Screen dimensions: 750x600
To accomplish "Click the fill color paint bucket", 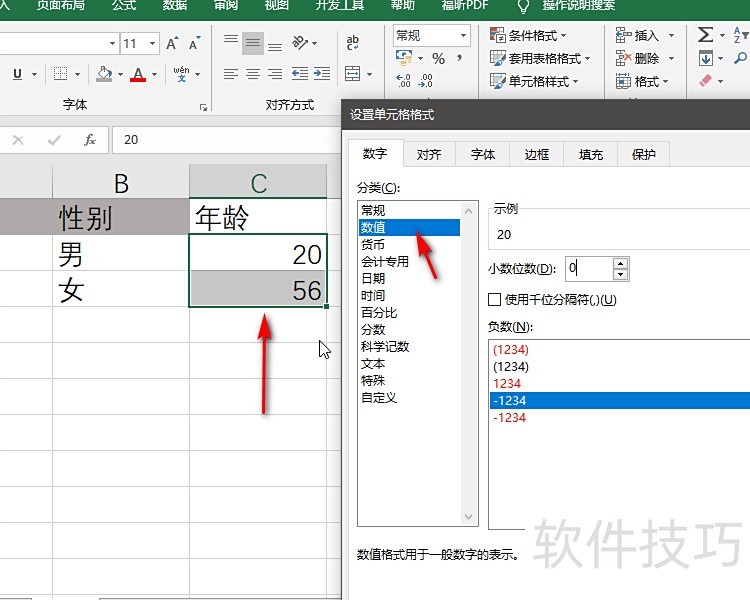I will [x=104, y=74].
